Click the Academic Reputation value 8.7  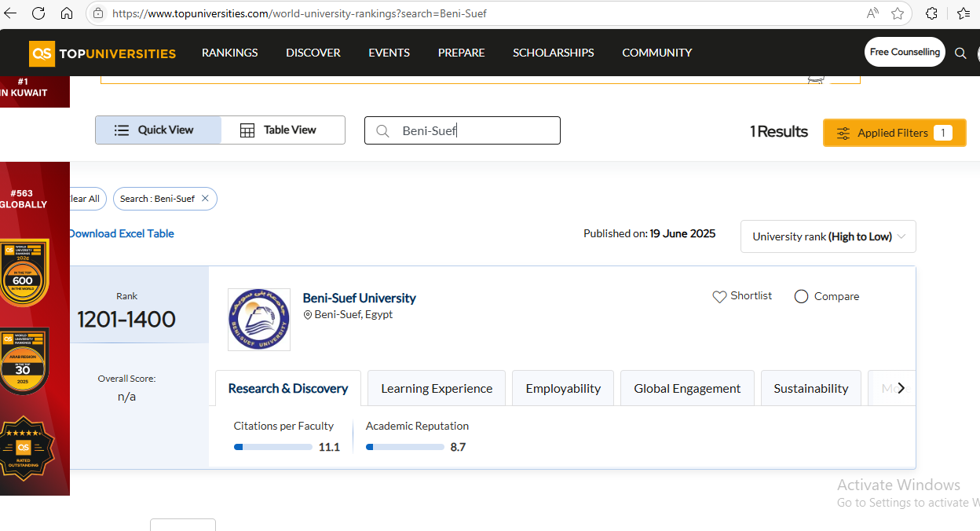[458, 448]
